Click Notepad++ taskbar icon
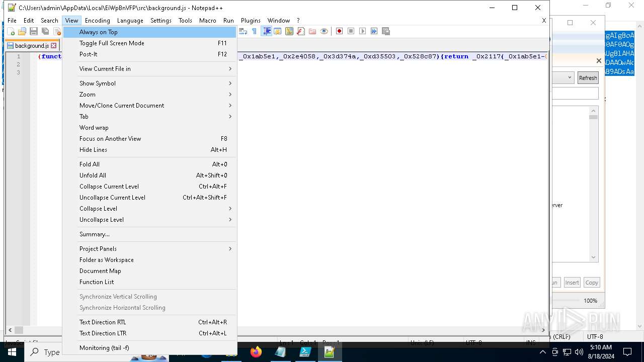This screenshot has height=362, width=644. [x=330, y=352]
